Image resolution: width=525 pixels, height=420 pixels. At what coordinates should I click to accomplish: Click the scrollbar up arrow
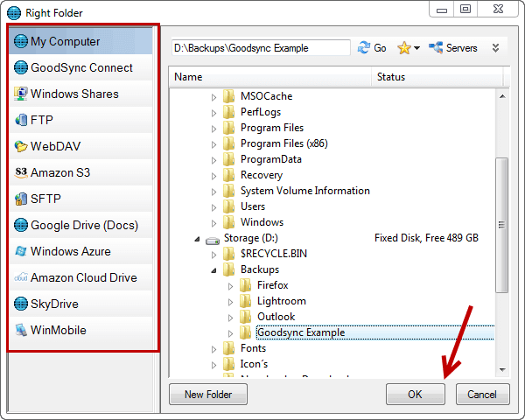[502, 96]
